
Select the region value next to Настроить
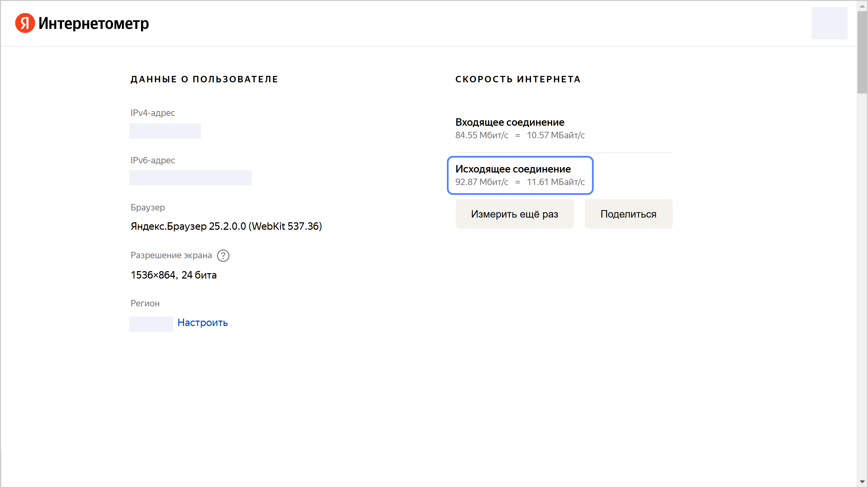click(x=151, y=324)
